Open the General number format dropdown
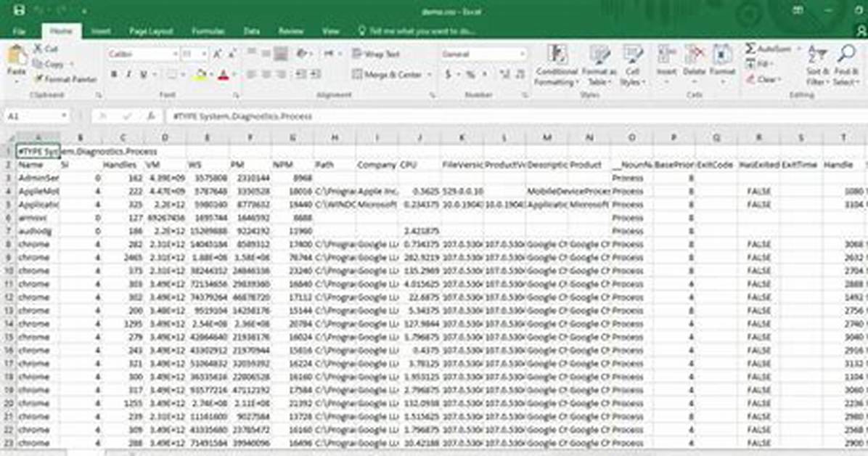 point(522,54)
